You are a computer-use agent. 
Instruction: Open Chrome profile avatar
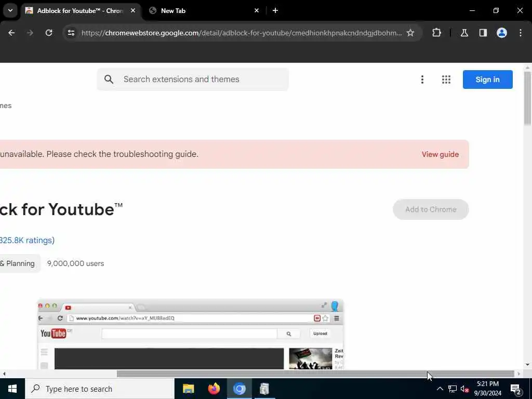coord(502,33)
